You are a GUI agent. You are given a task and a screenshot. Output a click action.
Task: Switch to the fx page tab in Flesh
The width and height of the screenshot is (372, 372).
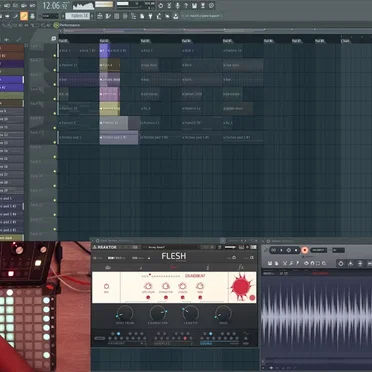point(241,267)
